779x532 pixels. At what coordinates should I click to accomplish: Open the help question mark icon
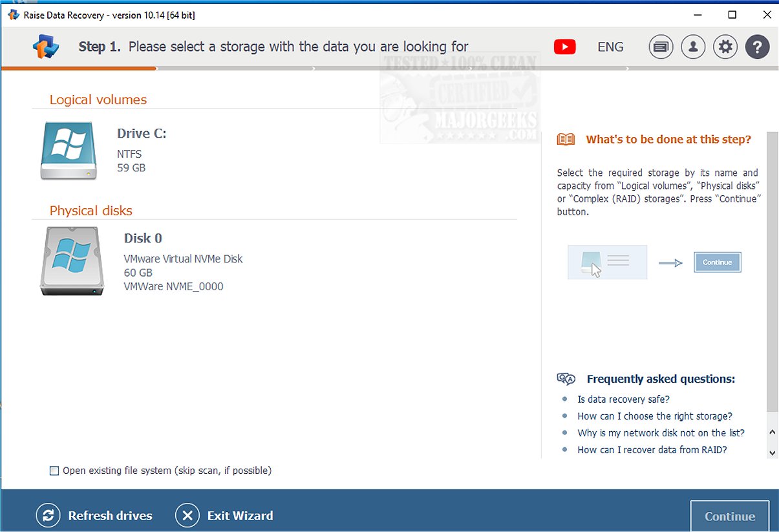(x=758, y=47)
